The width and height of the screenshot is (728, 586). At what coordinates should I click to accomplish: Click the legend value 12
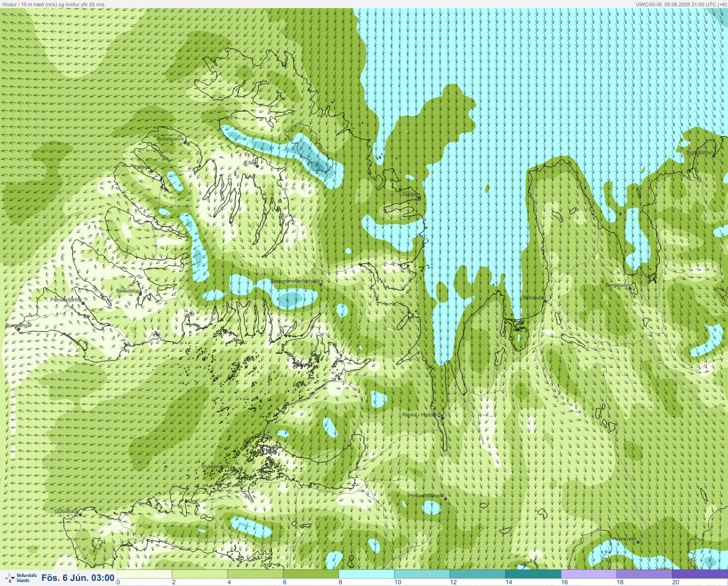point(453,583)
